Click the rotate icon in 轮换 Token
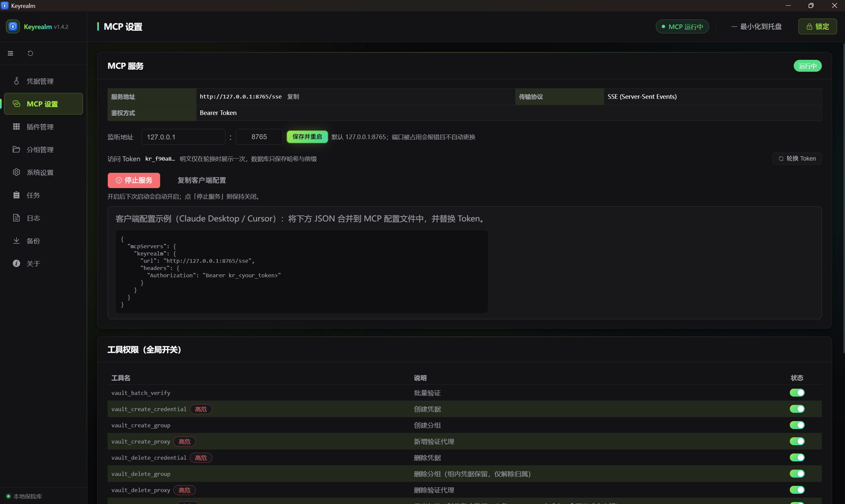845x504 pixels. click(781, 159)
